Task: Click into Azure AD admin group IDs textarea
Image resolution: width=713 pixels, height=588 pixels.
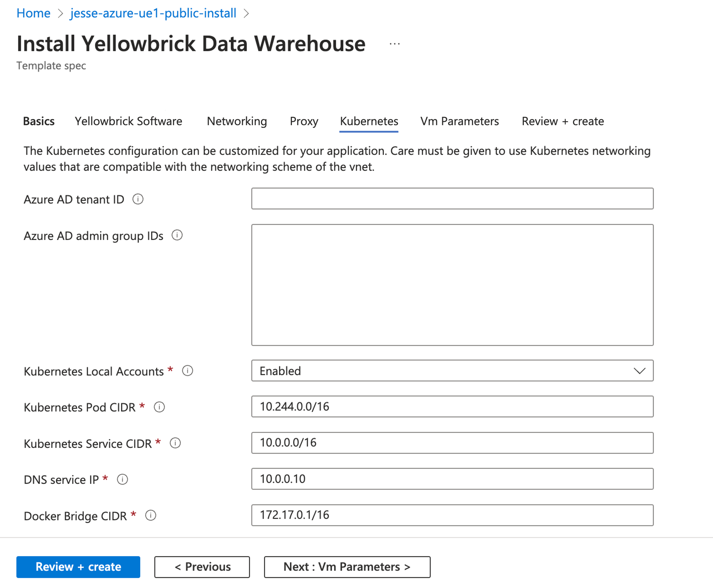Action: 452,285
